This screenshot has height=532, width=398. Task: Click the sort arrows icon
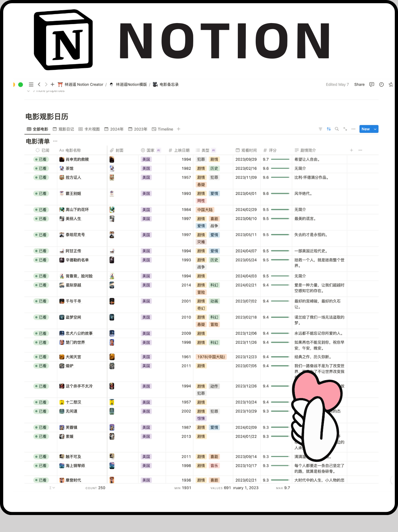point(329,129)
